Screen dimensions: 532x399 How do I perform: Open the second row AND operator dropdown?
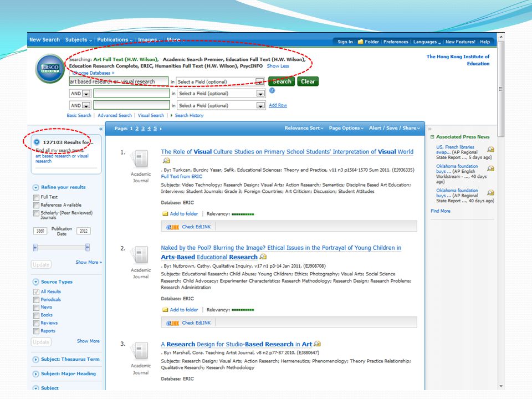(x=80, y=93)
